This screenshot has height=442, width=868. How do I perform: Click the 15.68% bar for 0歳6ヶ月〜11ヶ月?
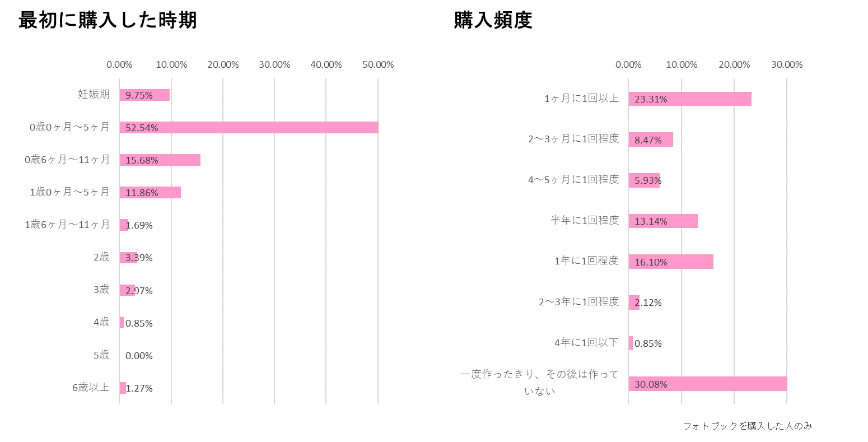click(x=160, y=160)
